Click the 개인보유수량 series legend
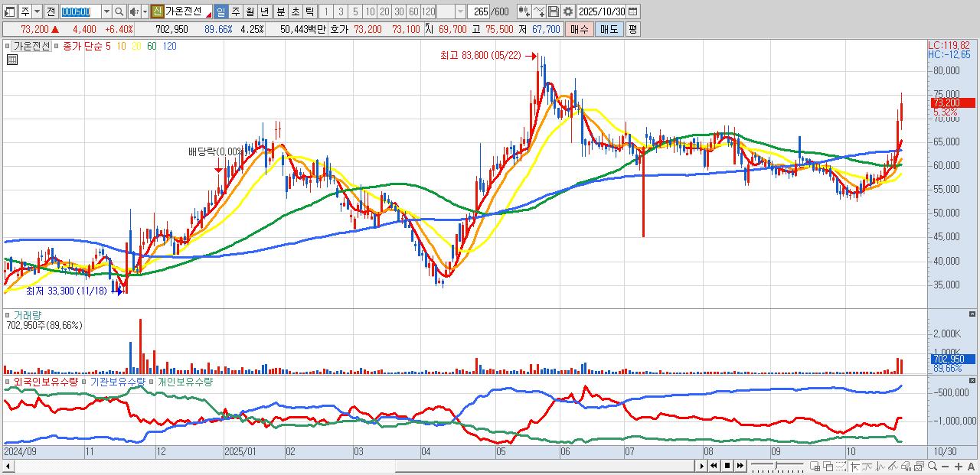This screenshot has width=980, height=475. (185, 381)
